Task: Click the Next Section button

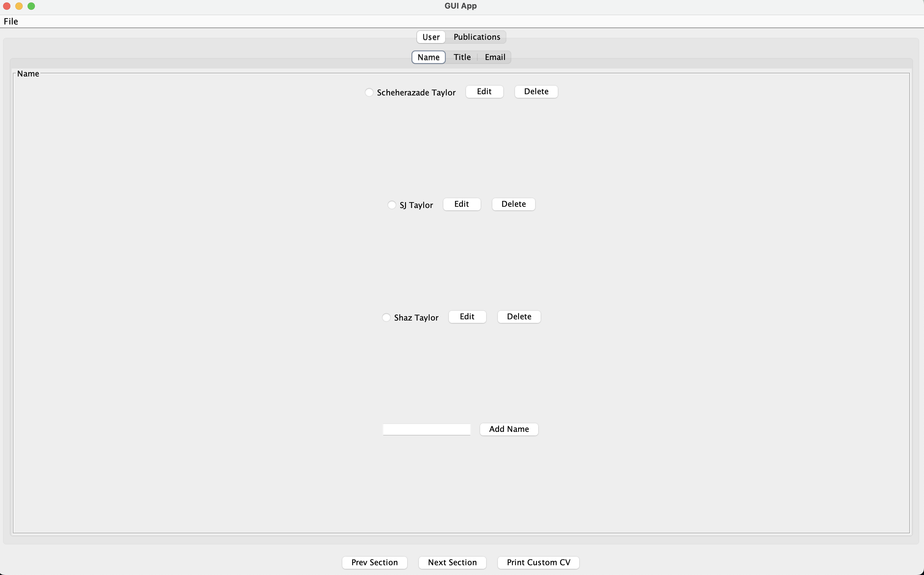Action: (x=453, y=562)
